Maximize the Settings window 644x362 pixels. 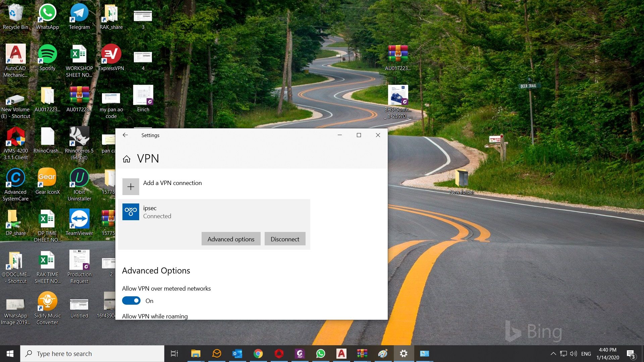click(359, 135)
